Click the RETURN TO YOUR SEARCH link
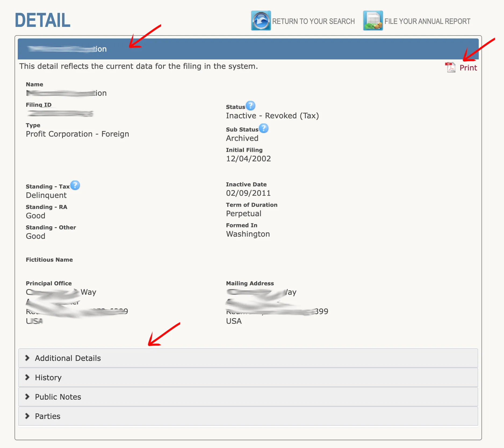This screenshot has width=504, height=448. [x=313, y=21]
